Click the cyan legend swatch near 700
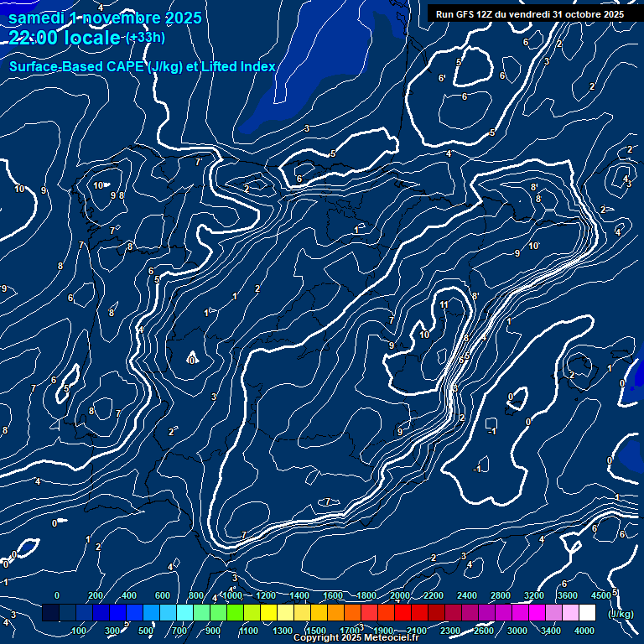Screen dimensions: 644x644 point(184,612)
